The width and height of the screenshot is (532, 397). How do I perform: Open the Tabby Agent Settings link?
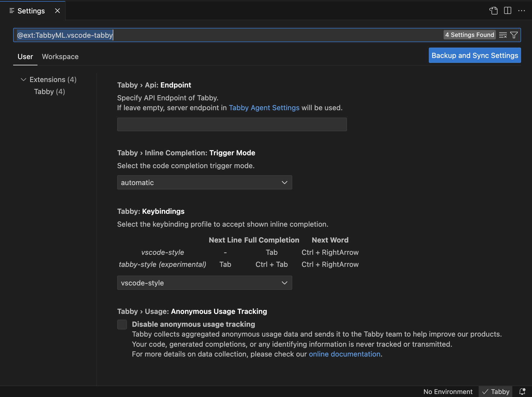point(264,108)
